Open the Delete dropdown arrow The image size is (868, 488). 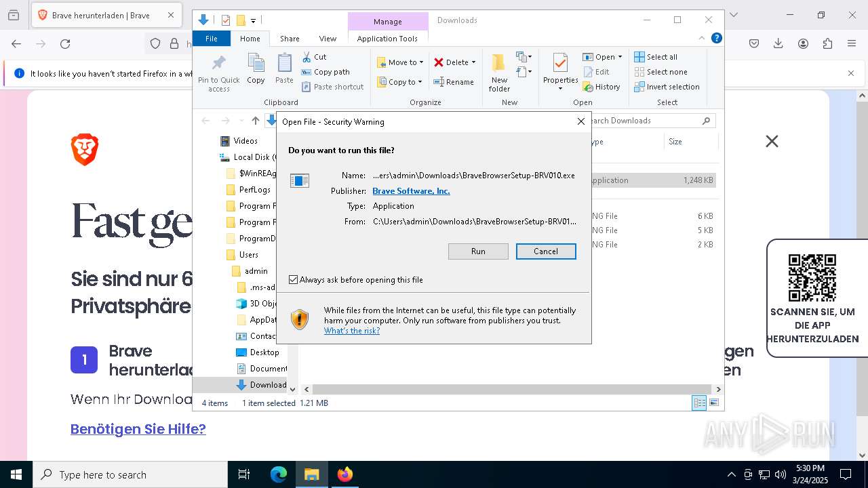pyautogui.click(x=473, y=62)
